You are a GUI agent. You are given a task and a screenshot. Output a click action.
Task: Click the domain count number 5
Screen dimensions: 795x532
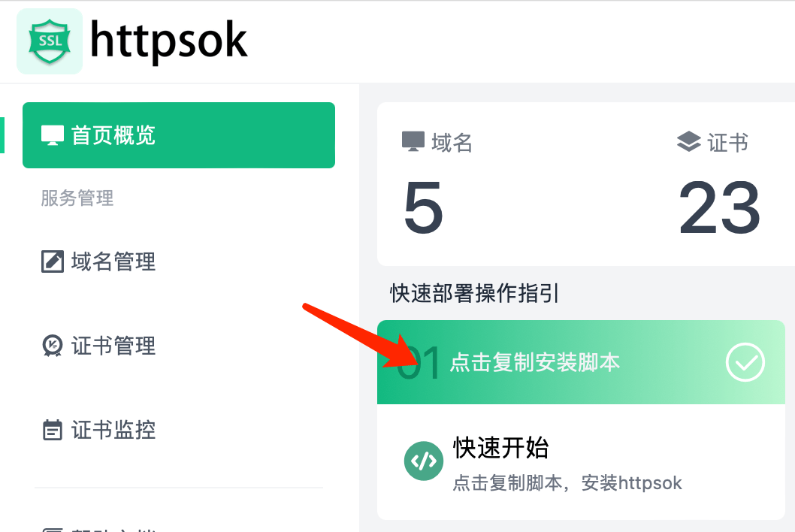[423, 208]
